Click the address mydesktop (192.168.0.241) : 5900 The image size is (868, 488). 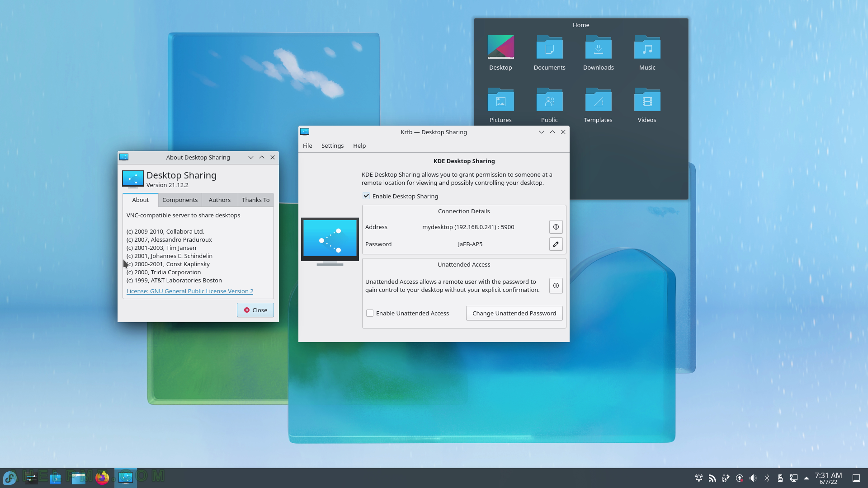468,227
